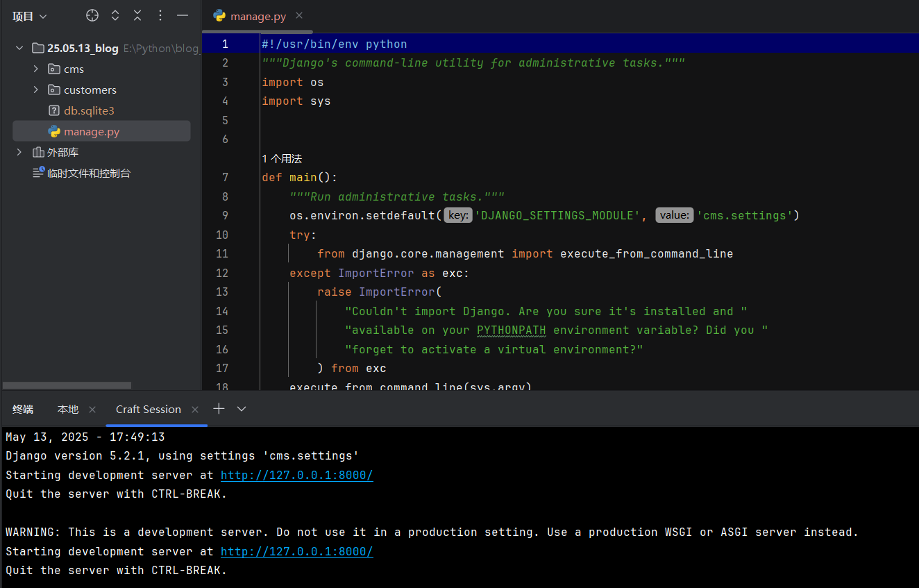Click the 'cms.settings' string in code

(745, 215)
